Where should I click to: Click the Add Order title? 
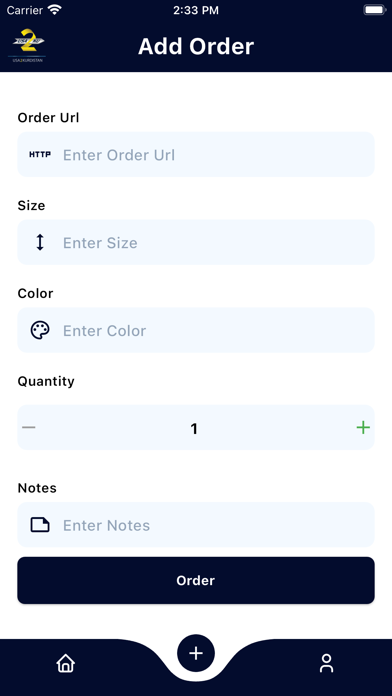click(x=196, y=46)
